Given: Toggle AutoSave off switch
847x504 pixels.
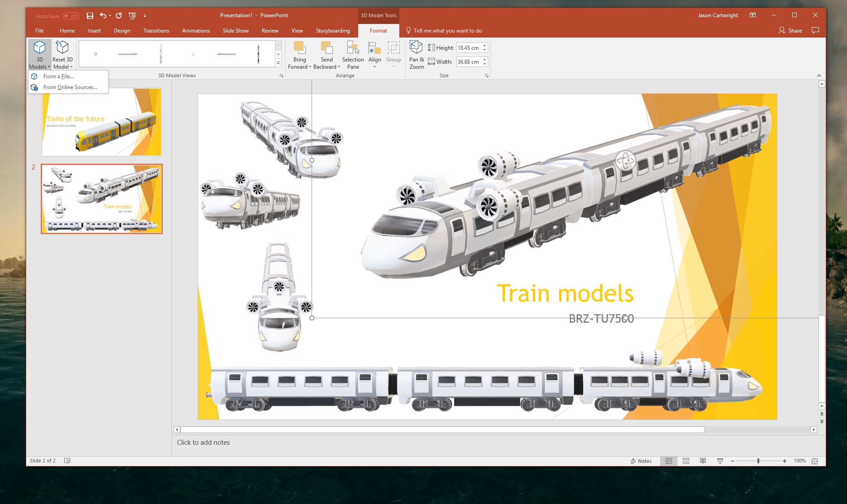Looking at the screenshot, I should (71, 15).
